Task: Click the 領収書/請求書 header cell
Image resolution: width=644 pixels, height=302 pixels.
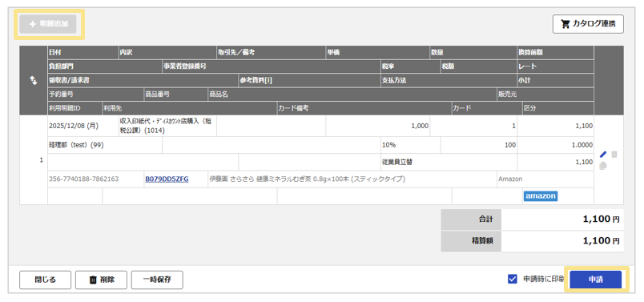Action: point(143,80)
